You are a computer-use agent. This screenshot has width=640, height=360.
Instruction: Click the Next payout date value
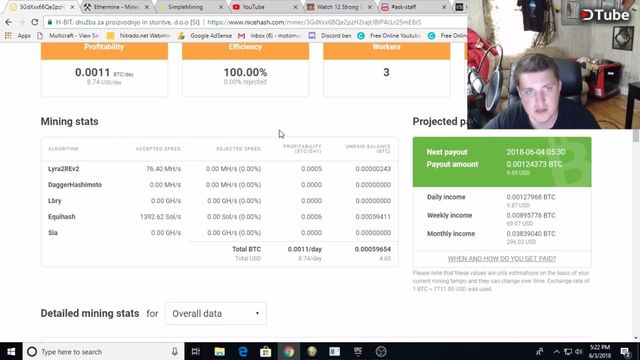[x=536, y=152]
